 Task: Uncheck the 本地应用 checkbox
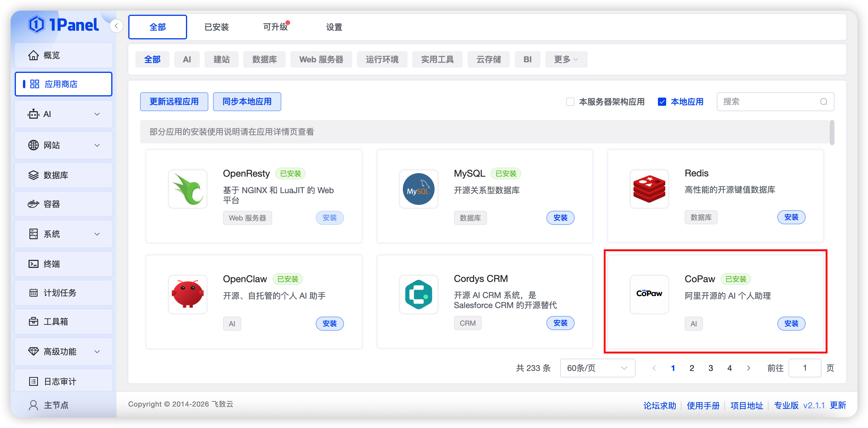click(x=662, y=101)
